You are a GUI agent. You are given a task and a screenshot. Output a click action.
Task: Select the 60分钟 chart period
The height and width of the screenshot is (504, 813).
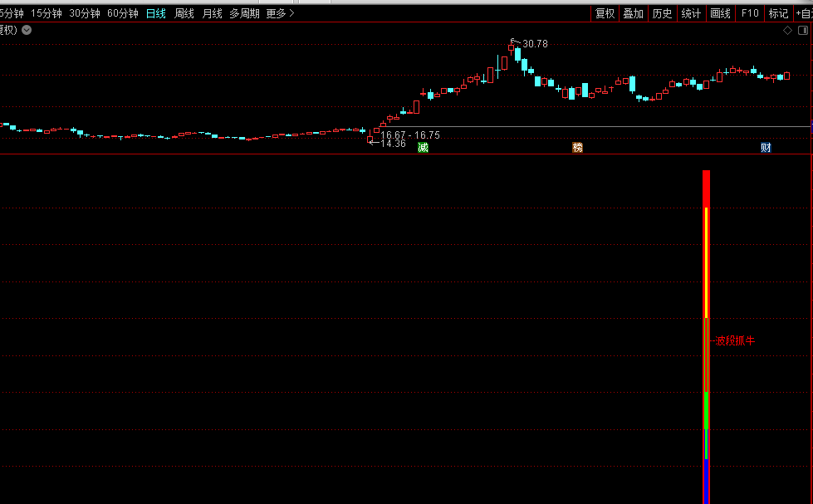[123, 13]
